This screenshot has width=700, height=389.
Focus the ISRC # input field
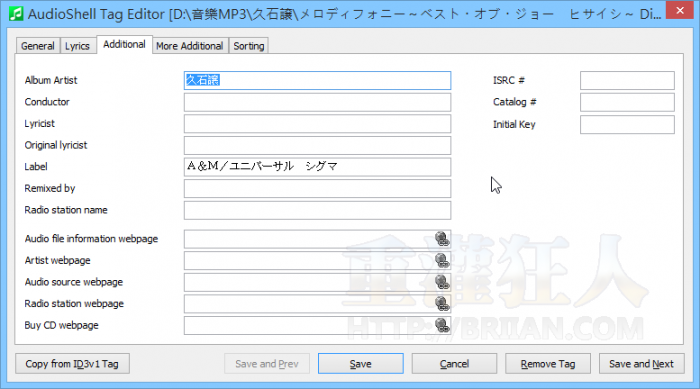pyautogui.click(x=627, y=80)
